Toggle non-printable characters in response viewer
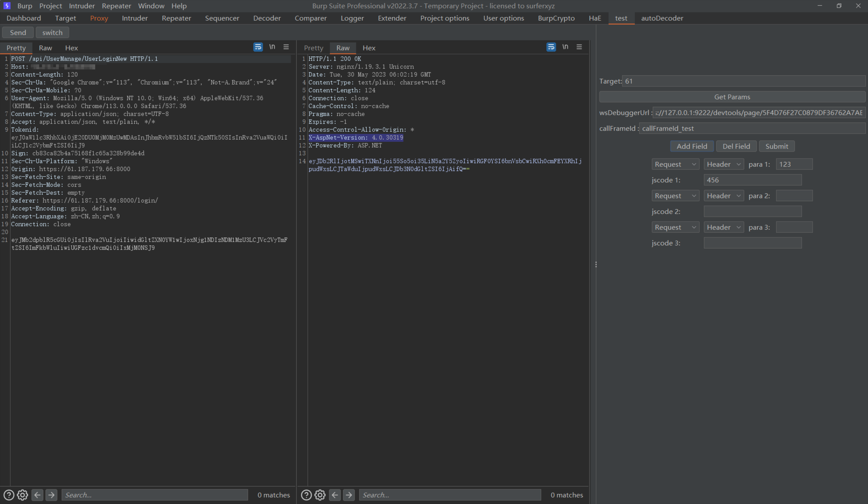 [565, 47]
